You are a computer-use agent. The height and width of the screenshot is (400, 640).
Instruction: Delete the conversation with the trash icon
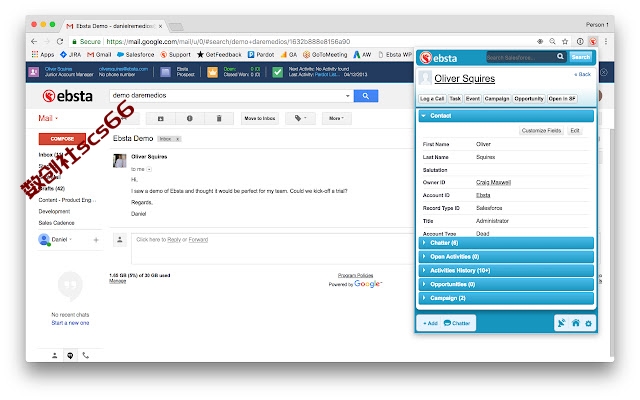(219, 118)
